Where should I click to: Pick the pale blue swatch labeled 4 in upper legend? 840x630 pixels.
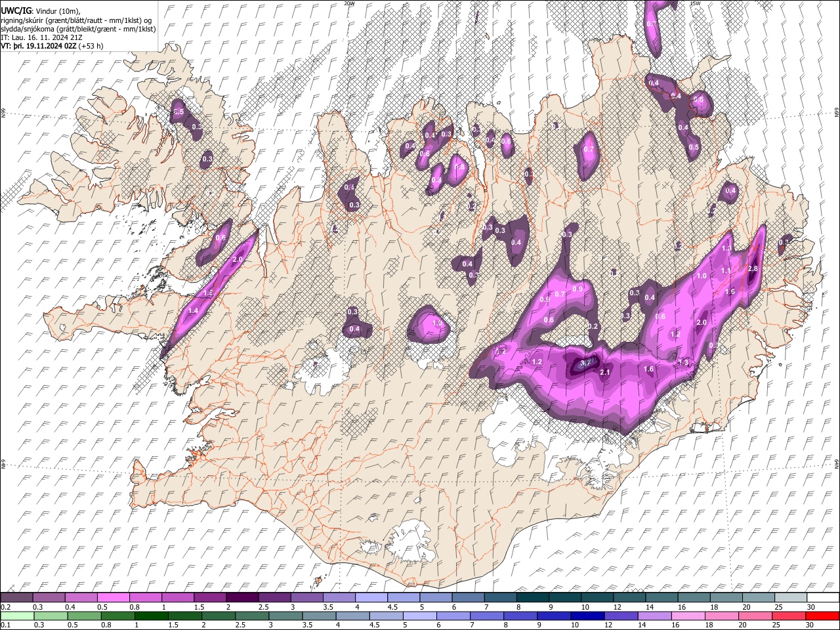[x=371, y=598]
